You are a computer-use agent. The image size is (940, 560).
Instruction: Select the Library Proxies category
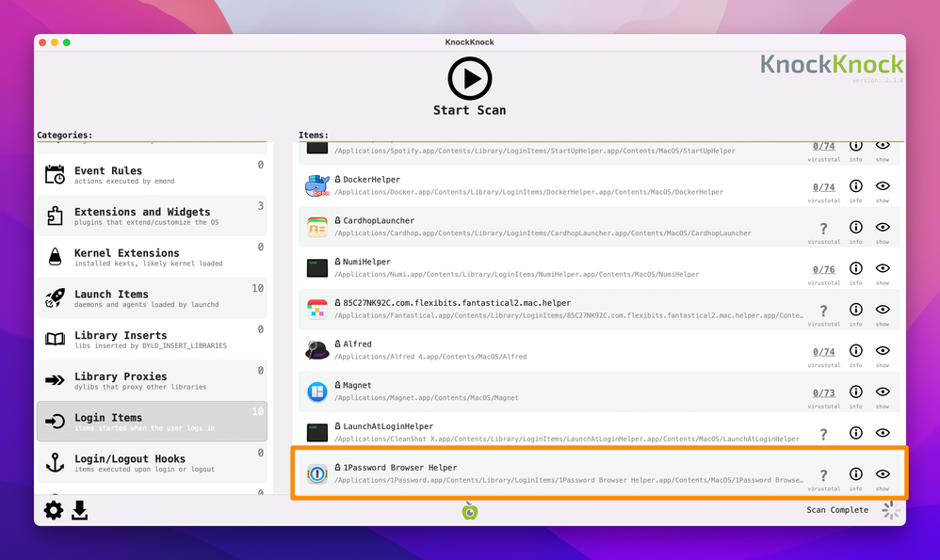[151, 380]
